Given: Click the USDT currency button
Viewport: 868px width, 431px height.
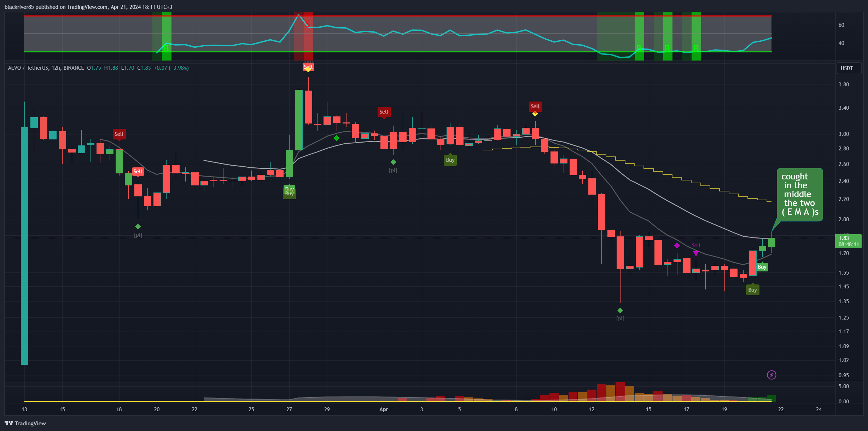Looking at the screenshot, I should coord(849,68).
